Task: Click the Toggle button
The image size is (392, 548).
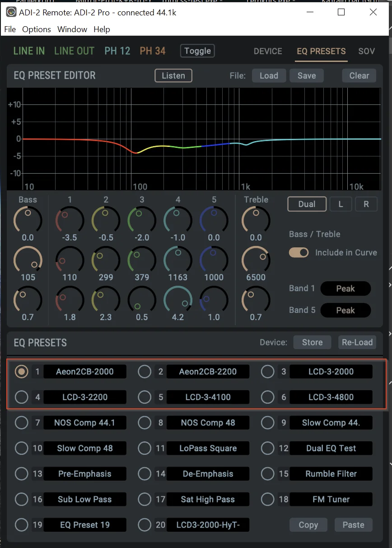Action: pyautogui.click(x=197, y=51)
